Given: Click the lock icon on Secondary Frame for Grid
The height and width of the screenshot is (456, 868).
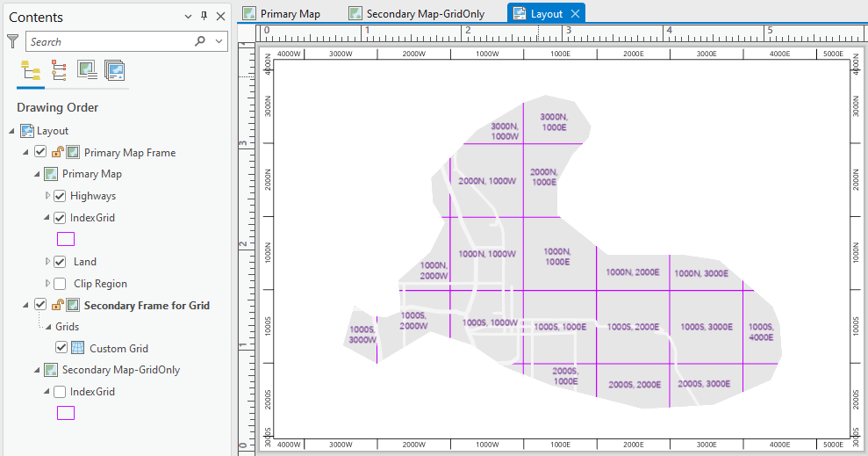Looking at the screenshot, I should click(x=57, y=305).
